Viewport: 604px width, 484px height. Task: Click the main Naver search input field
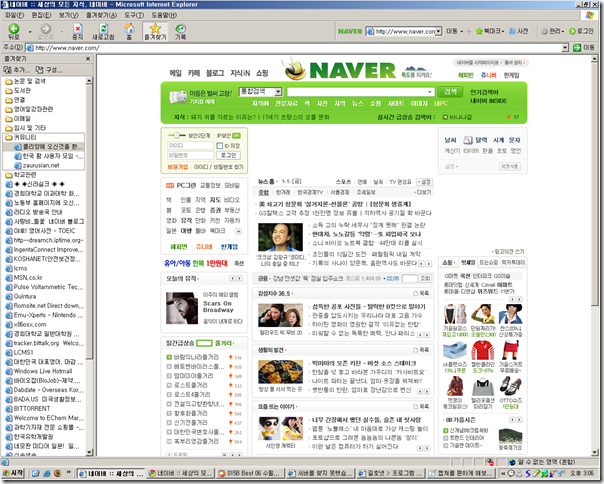(361, 92)
